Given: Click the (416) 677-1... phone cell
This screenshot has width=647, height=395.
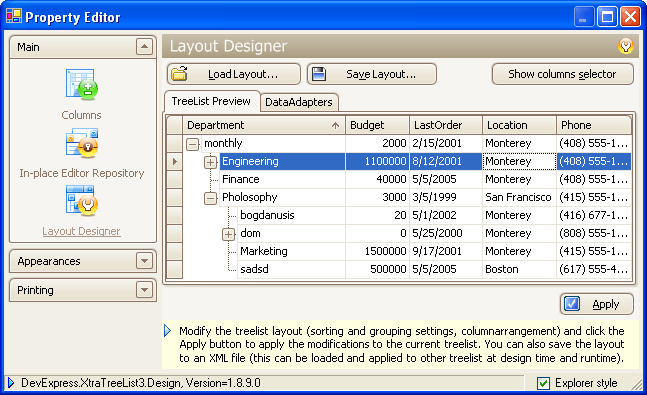Looking at the screenshot, I should pos(594,215).
